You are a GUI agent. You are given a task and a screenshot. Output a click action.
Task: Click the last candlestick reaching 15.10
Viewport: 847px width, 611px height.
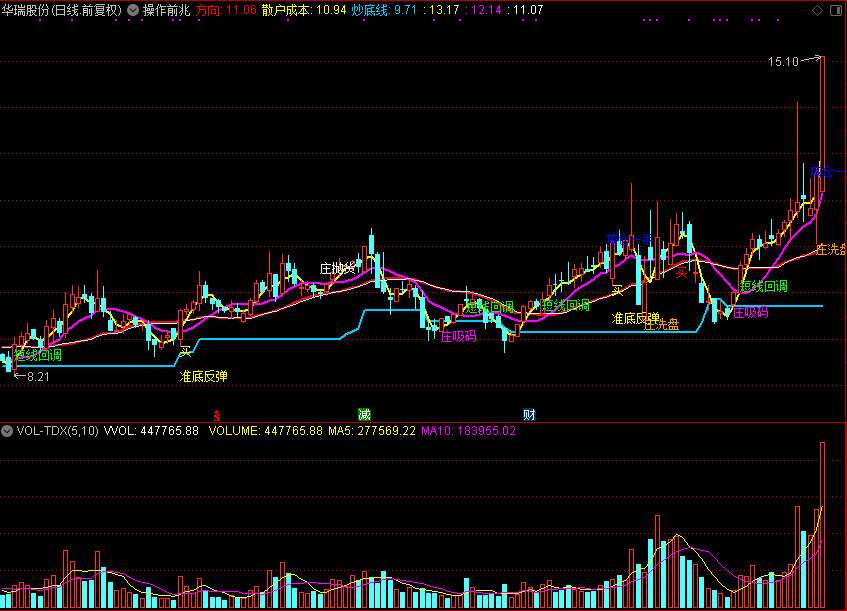(x=822, y=124)
